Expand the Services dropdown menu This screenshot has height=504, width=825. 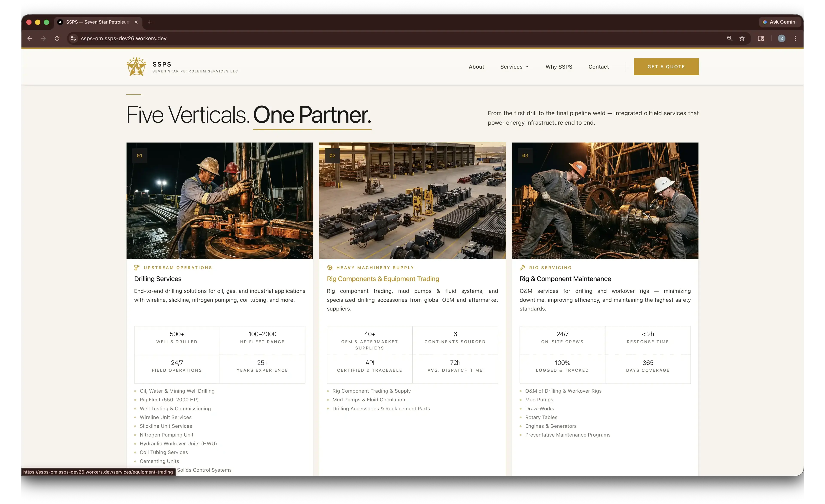coord(514,67)
